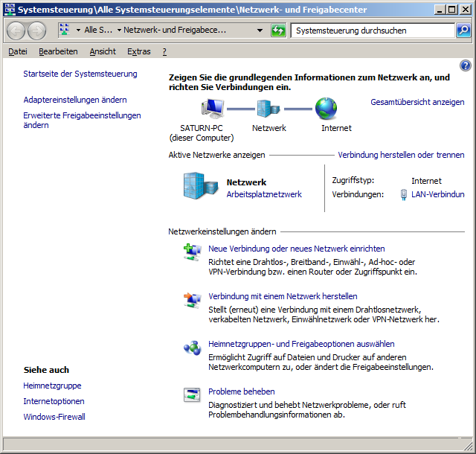Image resolution: width=476 pixels, height=454 pixels.
Task: Click the 'Internet' access type value
Action: (x=426, y=181)
